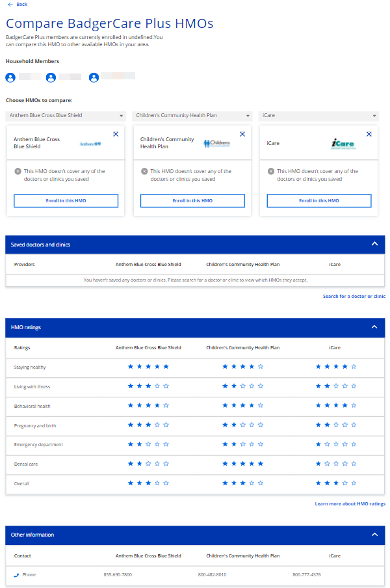Open the Anthem Blue Cross Blue Shield dropdown
The height and width of the screenshot is (588, 390).
point(65,116)
